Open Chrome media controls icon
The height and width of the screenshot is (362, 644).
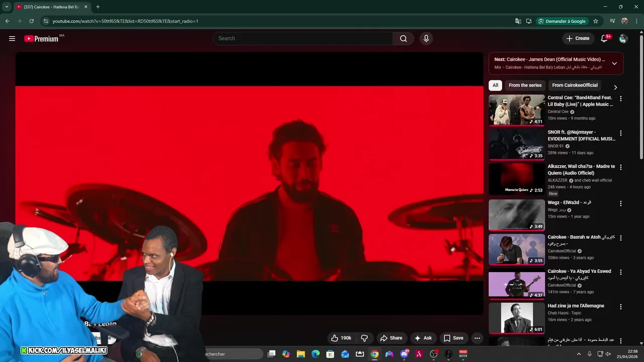[x=612, y=21]
